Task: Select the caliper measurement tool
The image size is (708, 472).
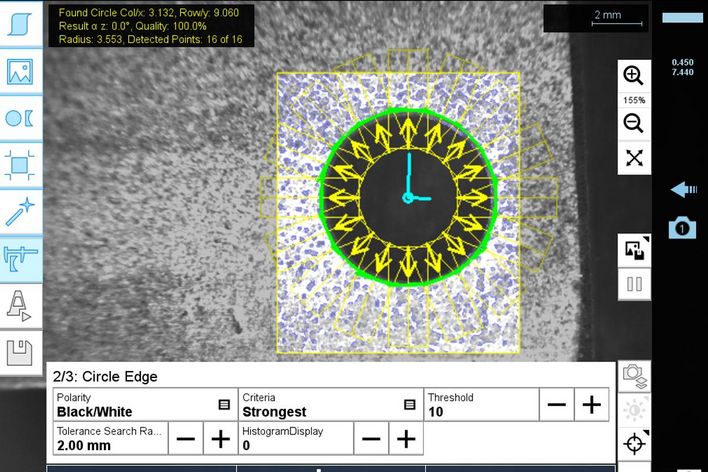Action: coord(20,258)
